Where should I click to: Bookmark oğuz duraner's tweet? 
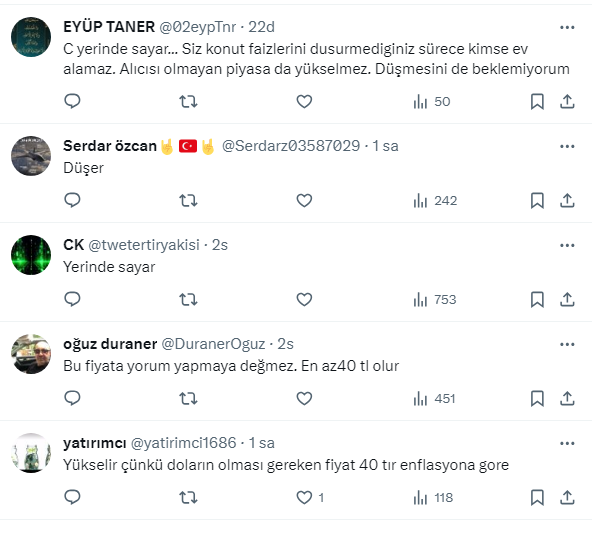(x=537, y=398)
